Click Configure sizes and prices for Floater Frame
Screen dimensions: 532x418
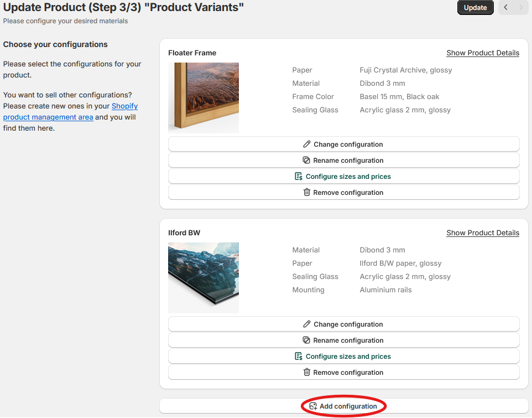348,177
